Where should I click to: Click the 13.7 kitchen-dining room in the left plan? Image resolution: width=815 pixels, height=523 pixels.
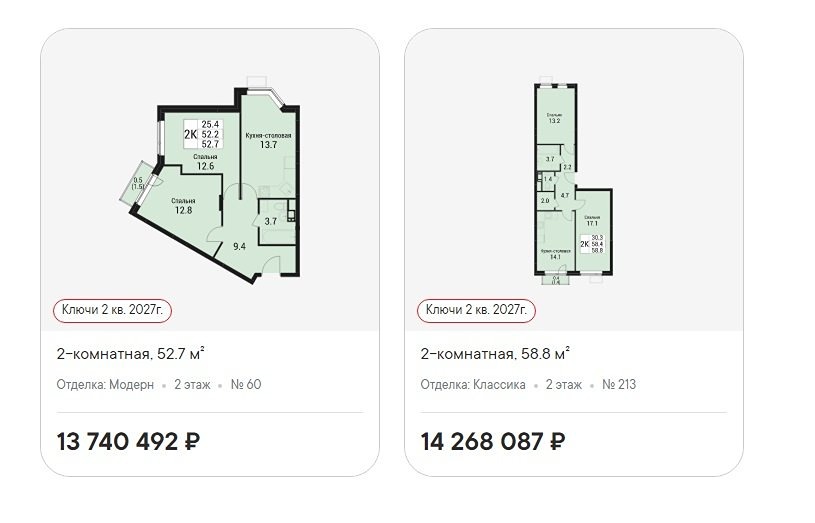pos(268,140)
